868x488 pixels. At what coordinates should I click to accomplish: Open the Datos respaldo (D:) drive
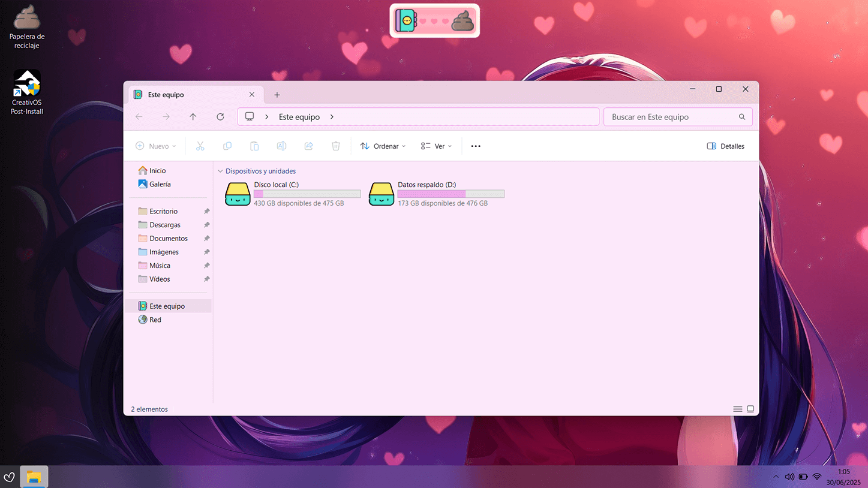point(382,194)
